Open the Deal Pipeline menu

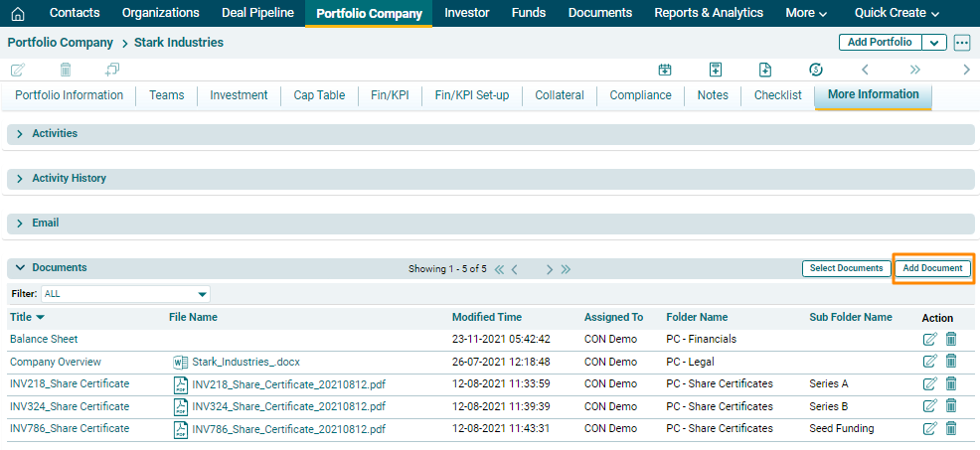point(257,13)
